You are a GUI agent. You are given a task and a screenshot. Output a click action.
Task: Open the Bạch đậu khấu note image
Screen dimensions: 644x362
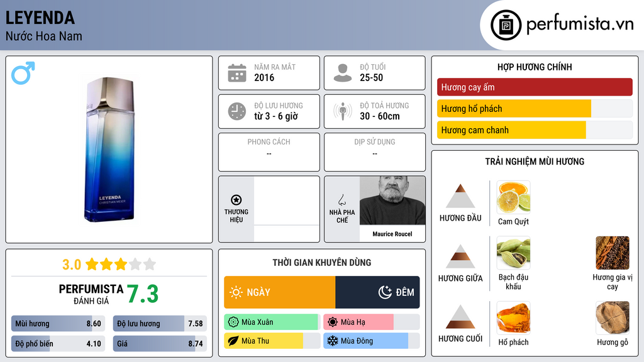513,253
